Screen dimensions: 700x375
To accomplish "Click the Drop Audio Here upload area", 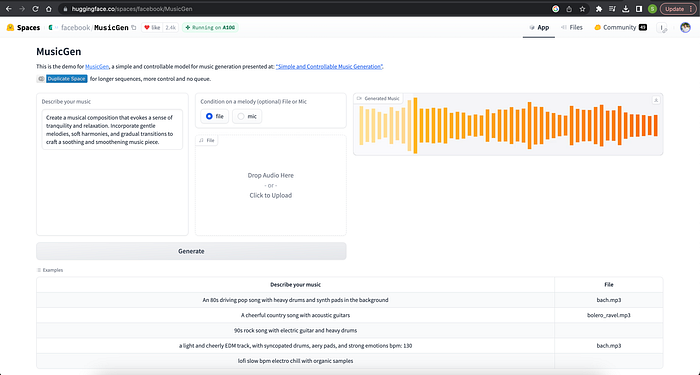I will pyautogui.click(x=271, y=185).
